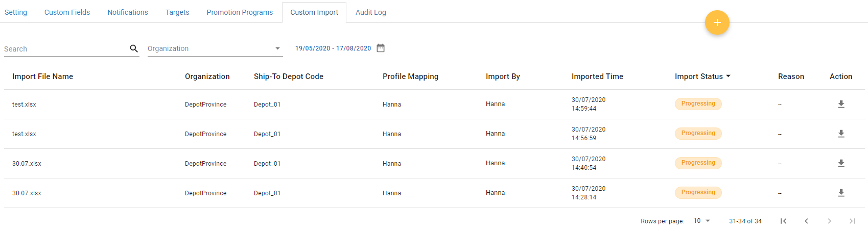Download the import from 14:56:59
The width and height of the screenshot is (868, 232).
tap(841, 134)
